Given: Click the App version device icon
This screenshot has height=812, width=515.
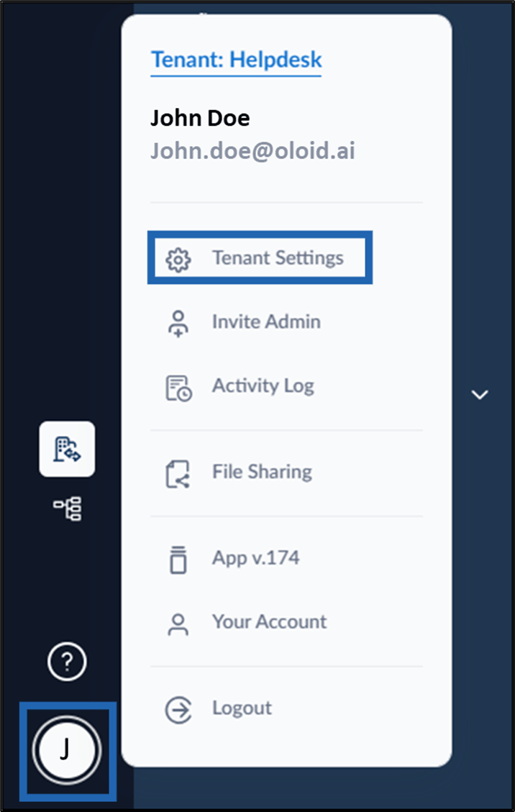Looking at the screenshot, I should (x=178, y=560).
